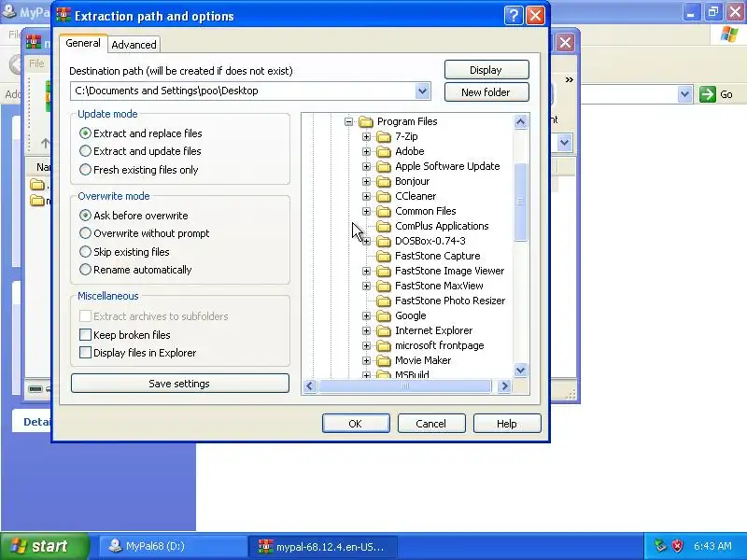Click the microsoft frontpage folder icon
This screenshot has height=560, width=747.
pos(384,345)
